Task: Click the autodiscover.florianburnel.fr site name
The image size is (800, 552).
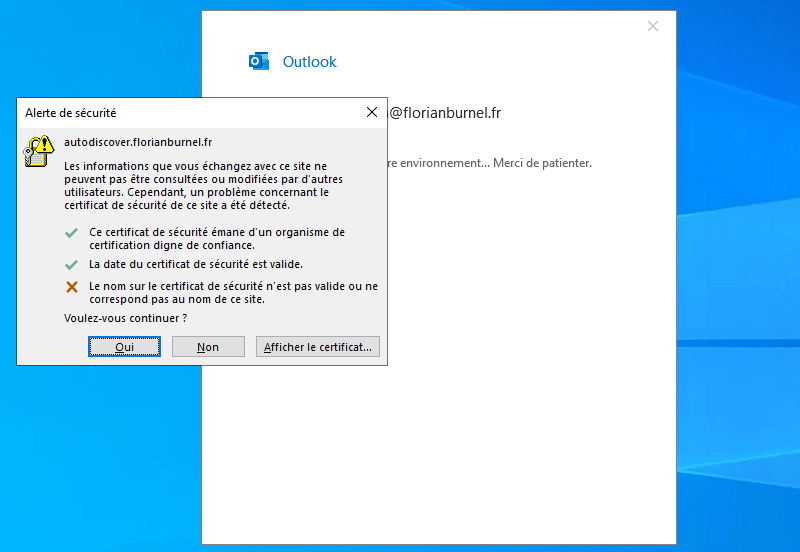Action: pyautogui.click(x=138, y=142)
